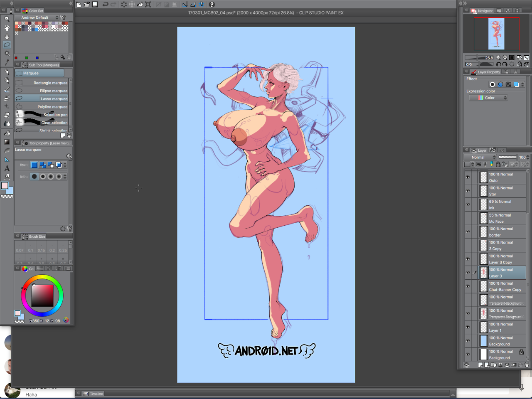
Task: Select the Pen tool in tool palette
Action: [7, 72]
